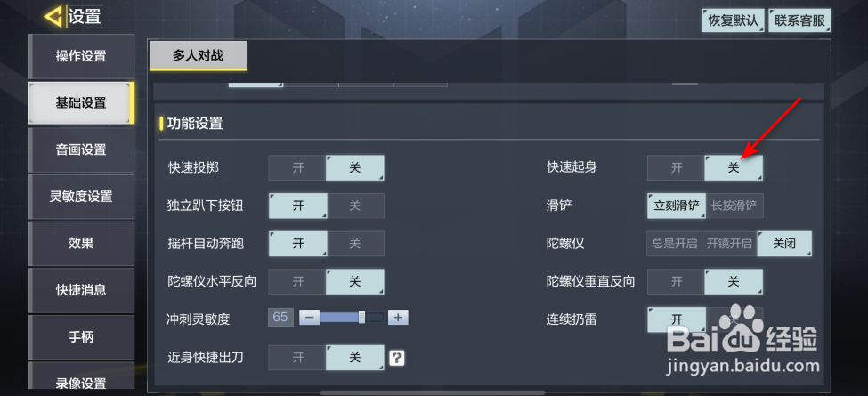Increase sprint sensitivity with plus button
Viewport: 868px width, 396px height.
(x=398, y=318)
